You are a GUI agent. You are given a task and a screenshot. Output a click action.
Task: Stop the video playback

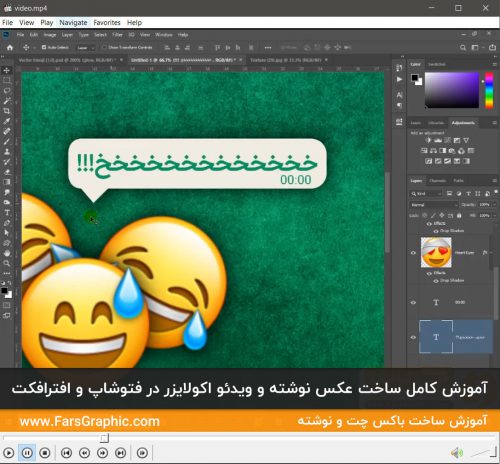click(x=45, y=453)
